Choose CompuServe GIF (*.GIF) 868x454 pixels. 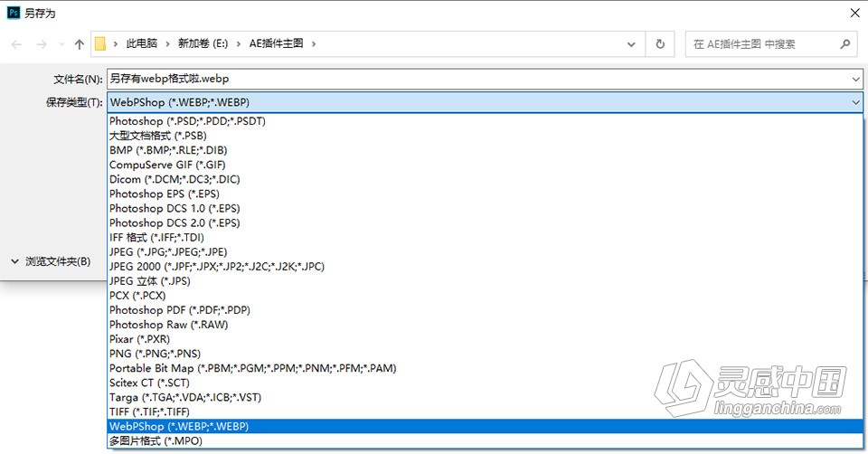click(485, 165)
